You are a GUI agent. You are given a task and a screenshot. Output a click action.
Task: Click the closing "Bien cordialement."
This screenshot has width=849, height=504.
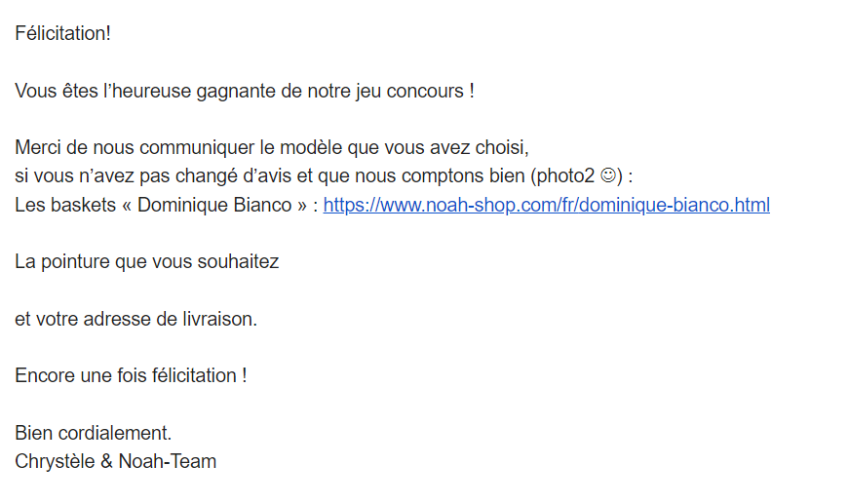(94, 433)
